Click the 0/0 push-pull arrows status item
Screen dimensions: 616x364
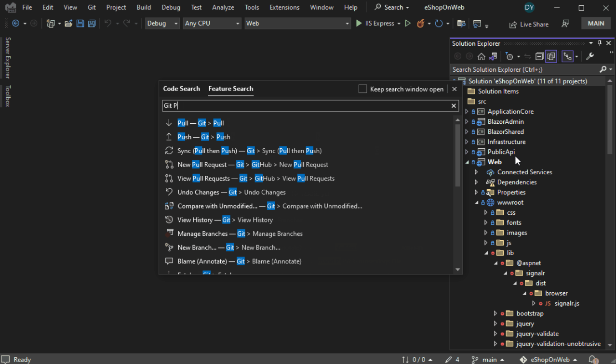click(416, 359)
